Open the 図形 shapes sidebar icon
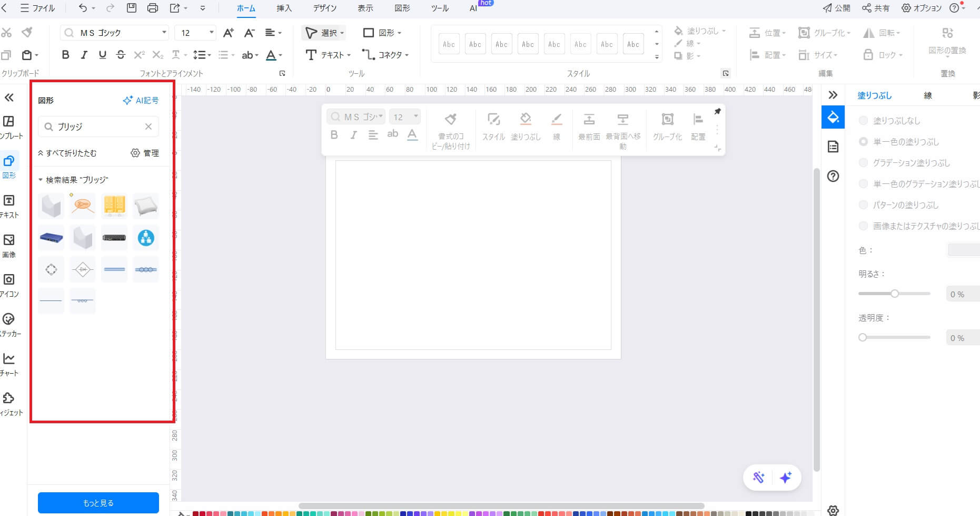This screenshot has height=516, width=980. pos(9,167)
